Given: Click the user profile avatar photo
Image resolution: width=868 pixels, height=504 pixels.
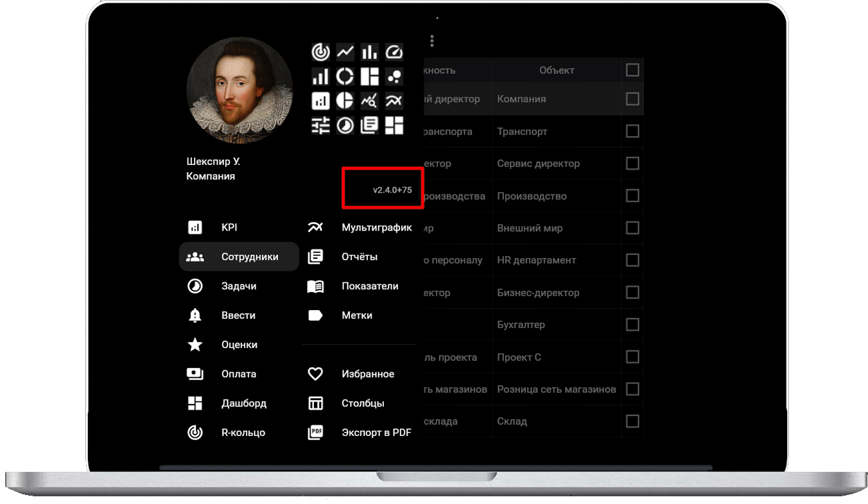Looking at the screenshot, I should (x=239, y=90).
